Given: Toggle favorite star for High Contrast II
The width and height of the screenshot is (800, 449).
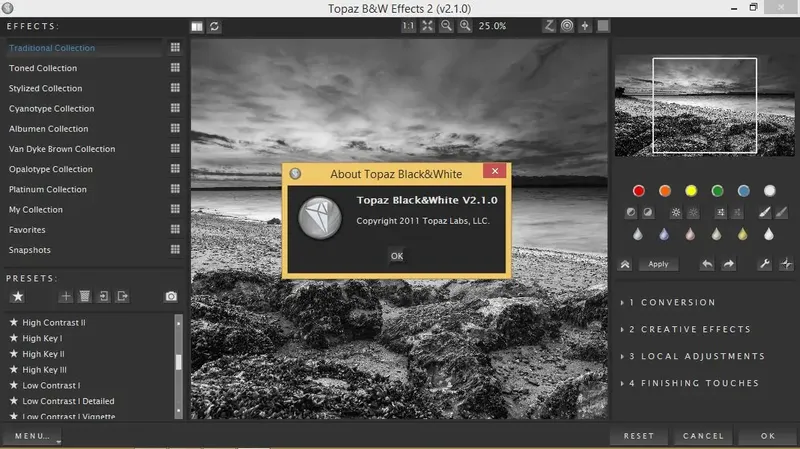Looking at the screenshot, I should [14, 322].
